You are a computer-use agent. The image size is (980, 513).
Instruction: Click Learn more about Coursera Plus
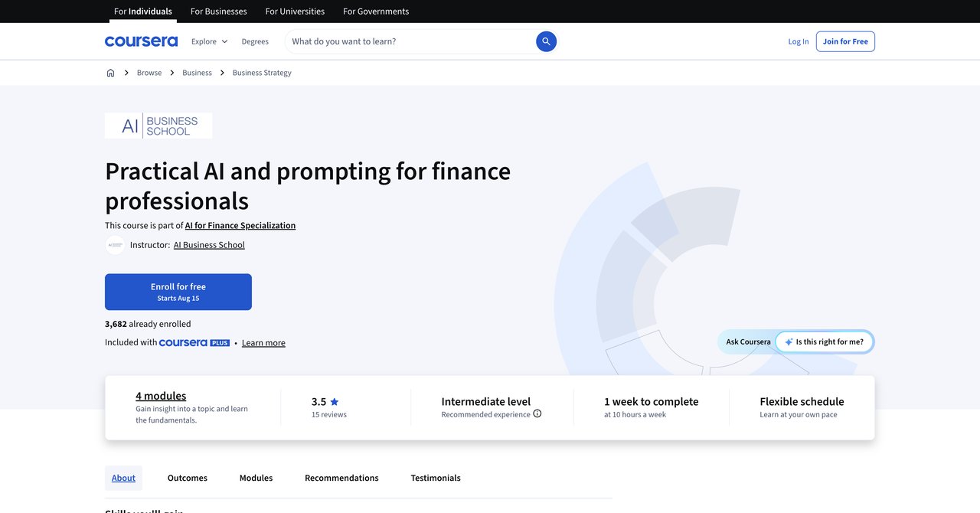(263, 343)
